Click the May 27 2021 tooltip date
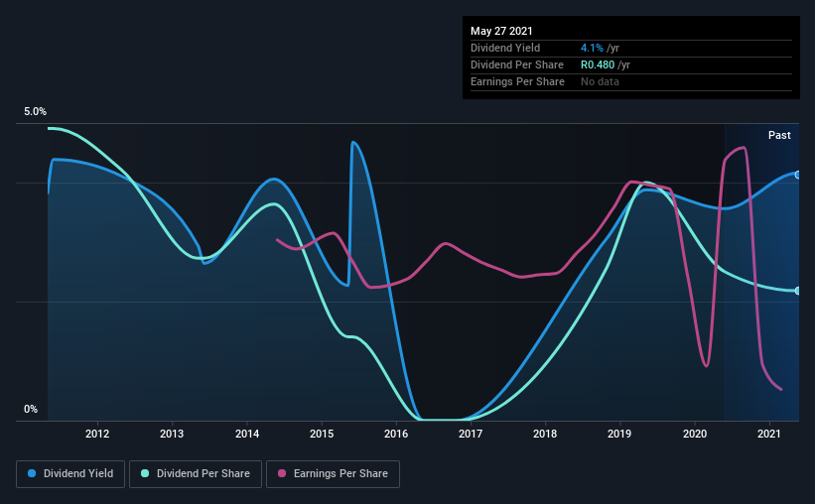The width and height of the screenshot is (815, 504). [x=501, y=31]
